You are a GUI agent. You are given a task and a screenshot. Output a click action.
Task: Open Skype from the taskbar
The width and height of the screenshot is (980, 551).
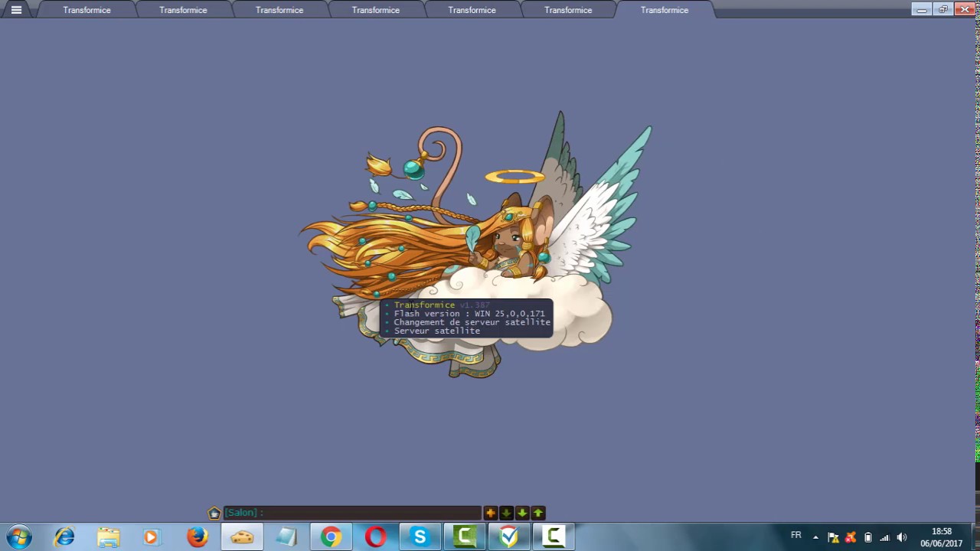point(420,537)
